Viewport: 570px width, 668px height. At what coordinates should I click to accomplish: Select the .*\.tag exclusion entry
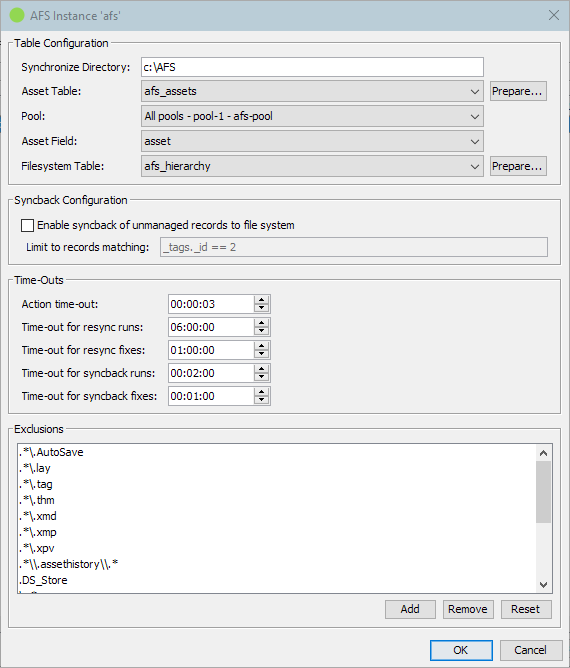click(276, 484)
